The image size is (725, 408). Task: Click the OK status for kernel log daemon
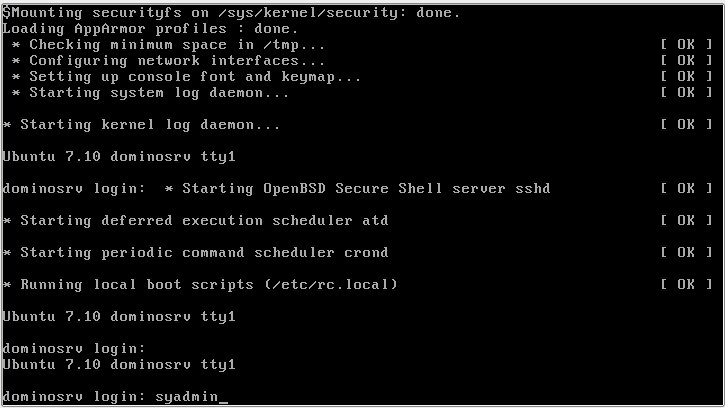686,124
